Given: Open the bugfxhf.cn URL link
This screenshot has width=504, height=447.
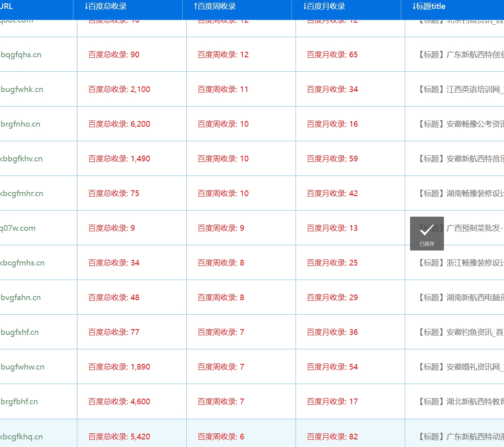Looking at the screenshot, I should point(20,332).
